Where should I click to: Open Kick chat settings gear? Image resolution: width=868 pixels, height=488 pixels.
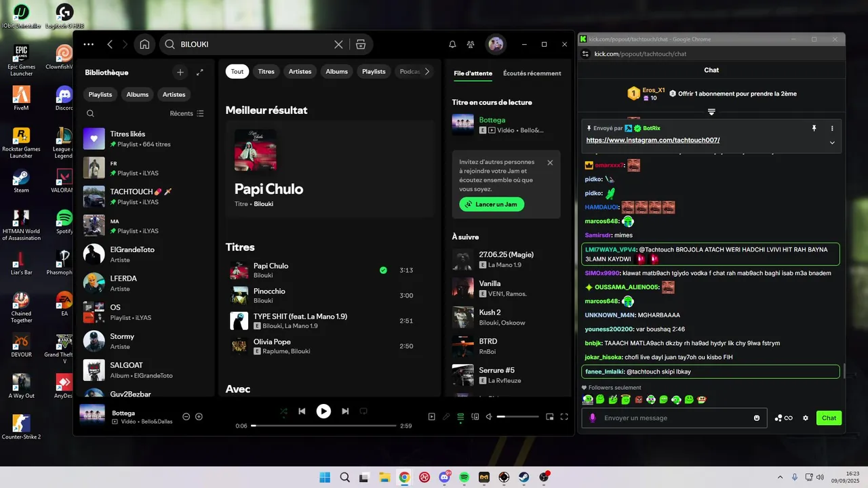coord(806,418)
